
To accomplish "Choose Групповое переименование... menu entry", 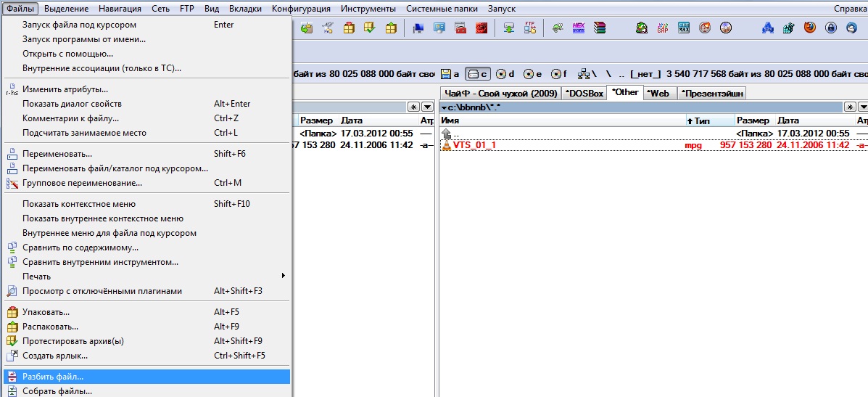I will coord(146,183).
